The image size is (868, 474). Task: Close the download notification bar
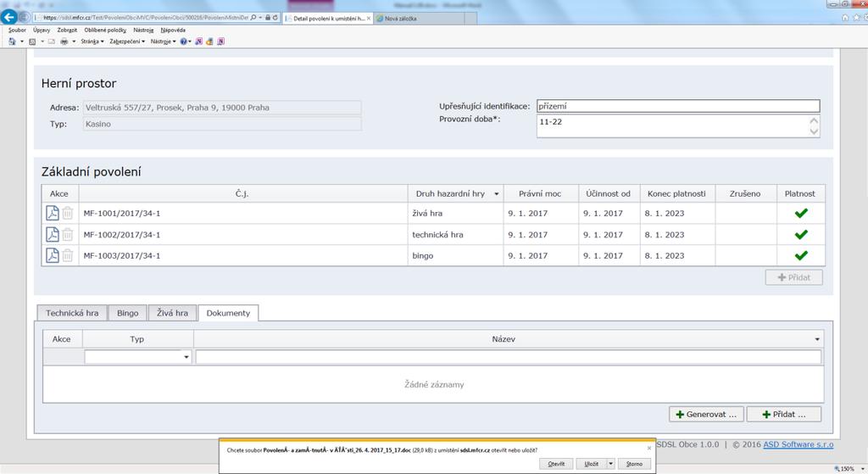[x=649, y=448]
